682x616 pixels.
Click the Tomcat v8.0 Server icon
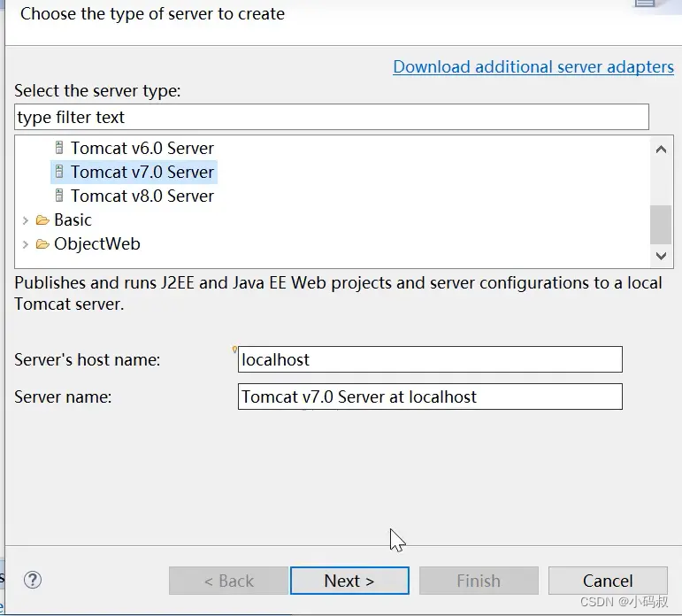(x=59, y=196)
